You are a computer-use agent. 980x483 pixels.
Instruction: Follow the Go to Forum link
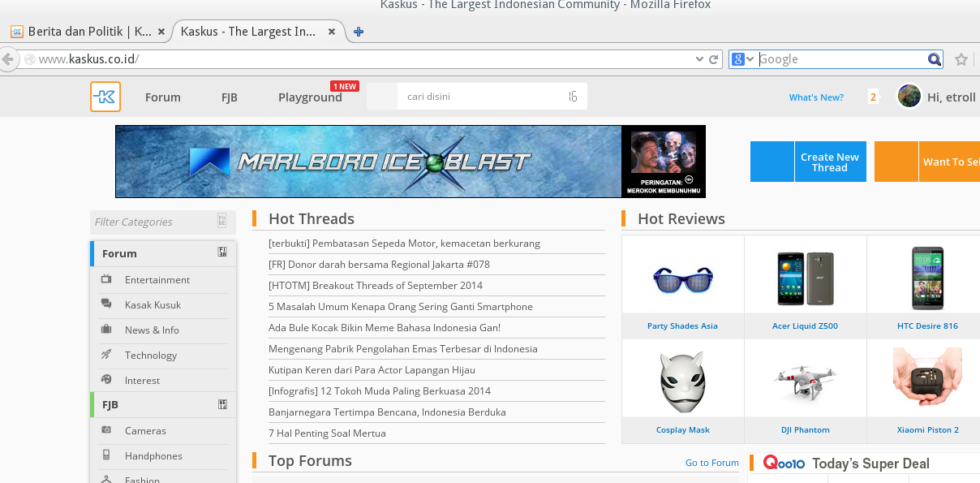pyautogui.click(x=712, y=463)
